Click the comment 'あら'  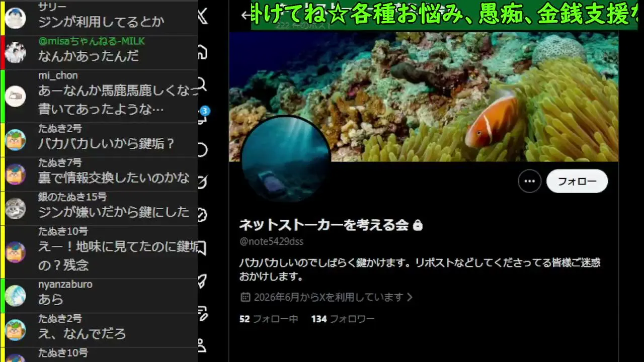(x=51, y=299)
